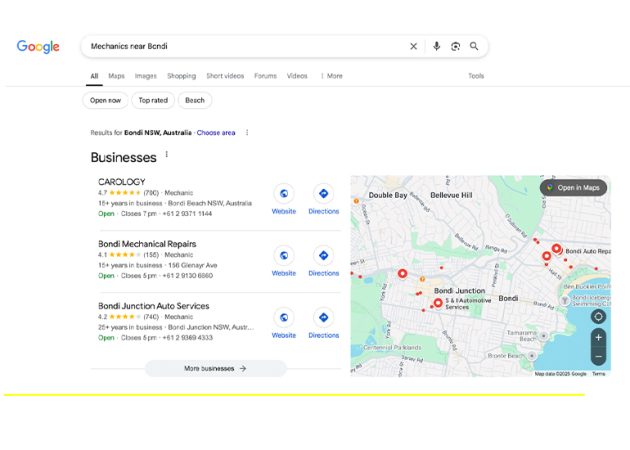Open Bondi Mechanical Repairs website icon

284,256
